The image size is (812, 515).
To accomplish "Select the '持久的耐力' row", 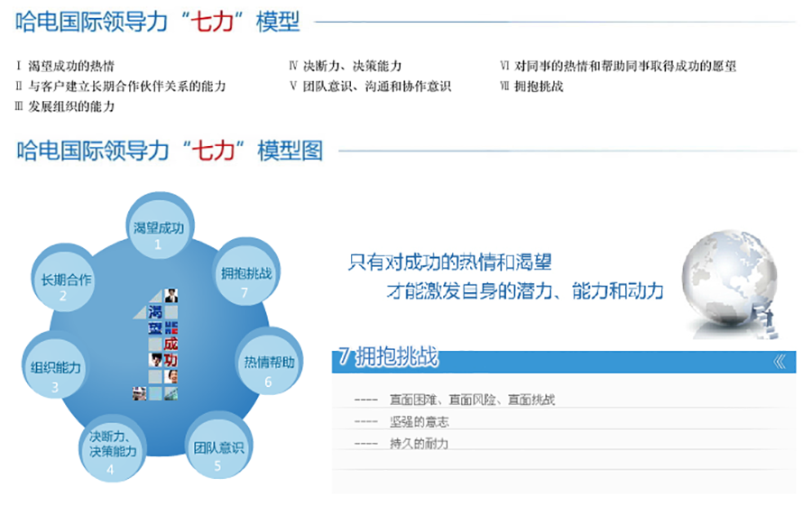I will click(419, 444).
